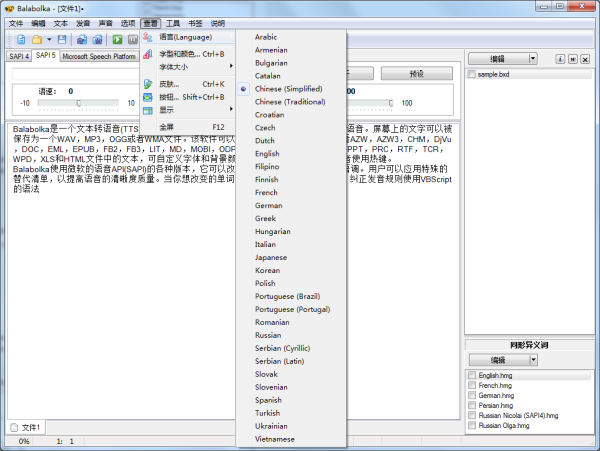Click the X icon in dictionary panel
The width and height of the screenshot is (600, 451).
[583, 59]
